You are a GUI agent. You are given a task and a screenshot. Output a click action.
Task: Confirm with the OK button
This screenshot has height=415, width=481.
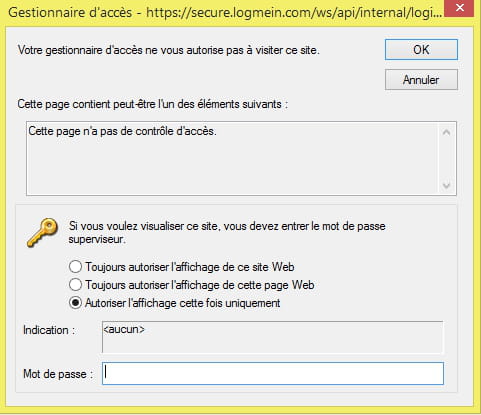coord(421,50)
